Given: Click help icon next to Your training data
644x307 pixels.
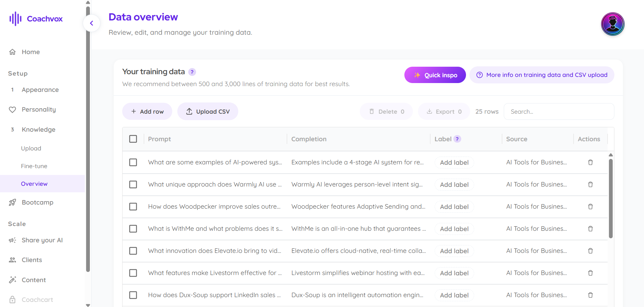Looking at the screenshot, I should 192,72.
